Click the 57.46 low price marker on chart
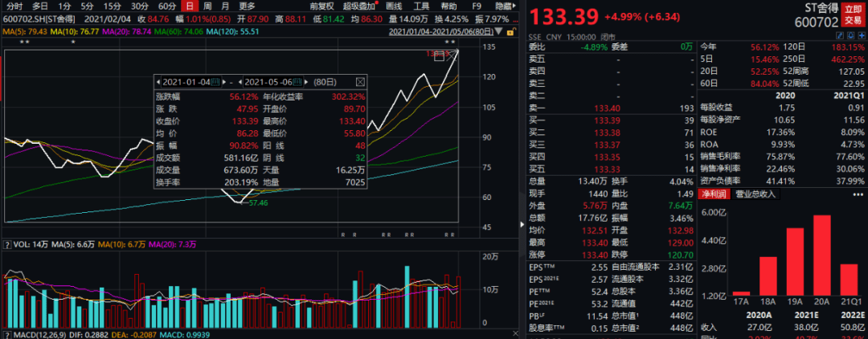This screenshot has height=339, width=868. [259, 203]
